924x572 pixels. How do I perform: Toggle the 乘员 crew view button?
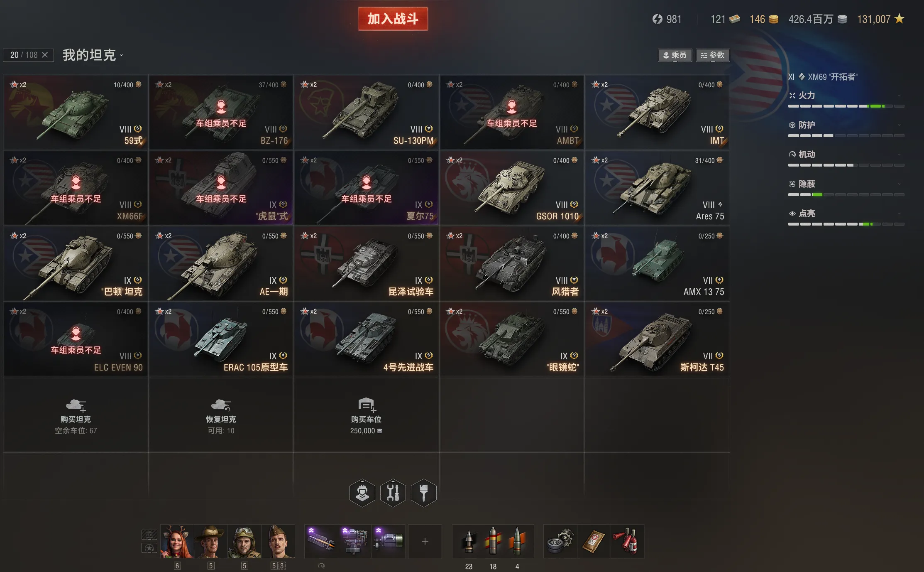(675, 55)
